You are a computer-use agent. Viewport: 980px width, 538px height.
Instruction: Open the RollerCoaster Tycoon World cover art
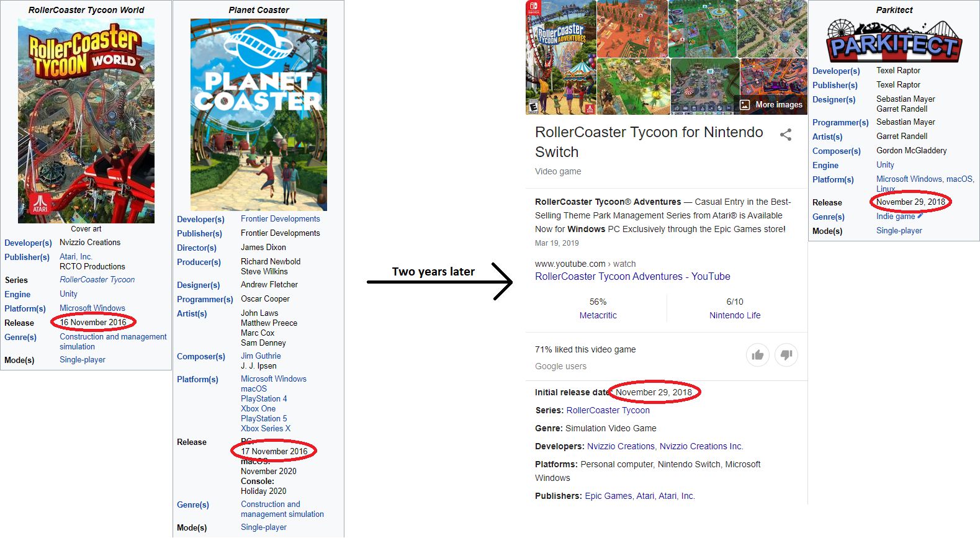[x=86, y=121]
